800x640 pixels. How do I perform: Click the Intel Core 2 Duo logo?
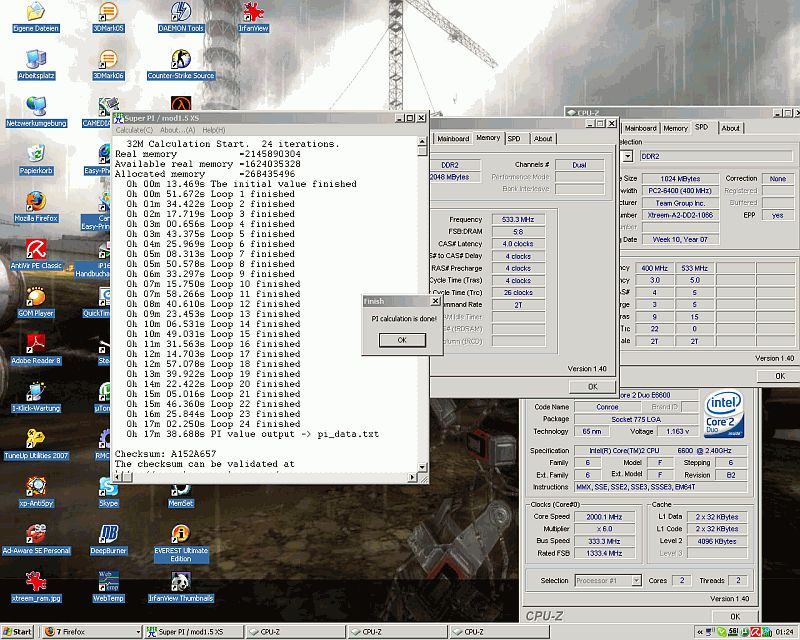(724, 414)
